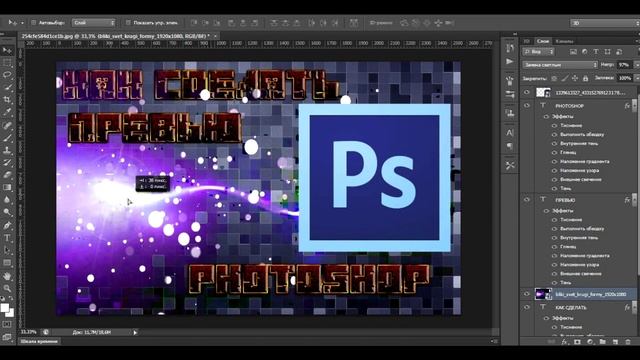This screenshot has width=640, height=360.
Task: Click the zoom percentage field in status bar
Action: tap(29, 332)
